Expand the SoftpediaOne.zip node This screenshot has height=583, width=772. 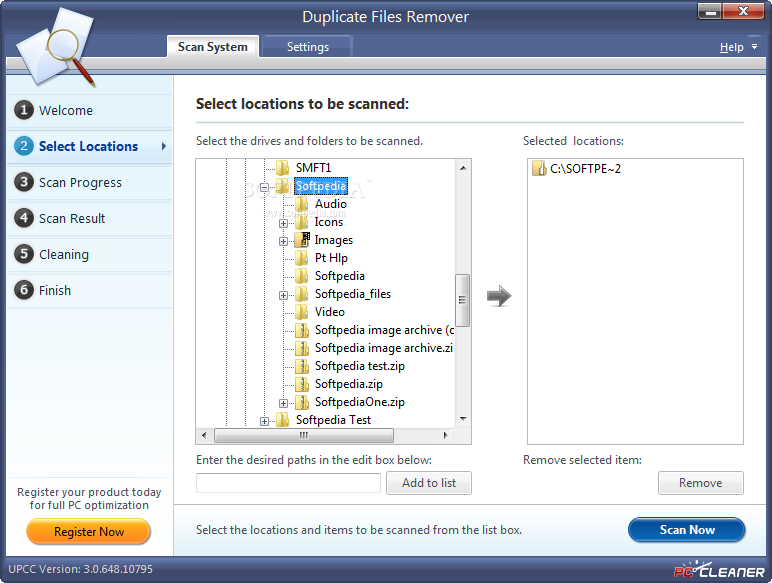coord(283,403)
